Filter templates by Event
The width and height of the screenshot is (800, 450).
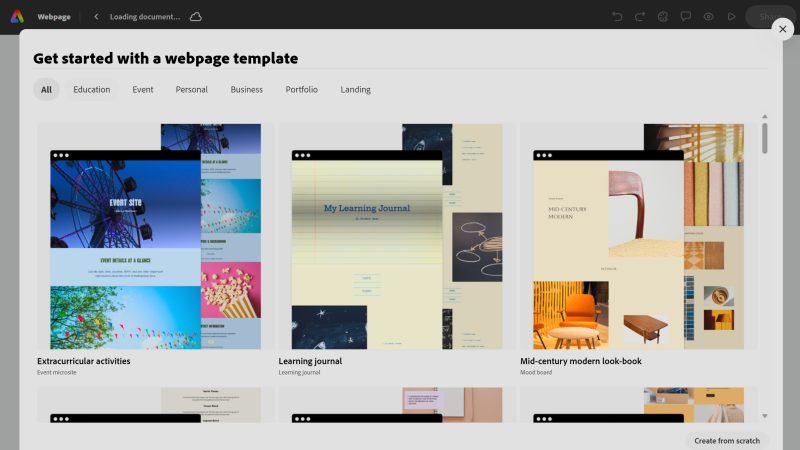tap(143, 89)
